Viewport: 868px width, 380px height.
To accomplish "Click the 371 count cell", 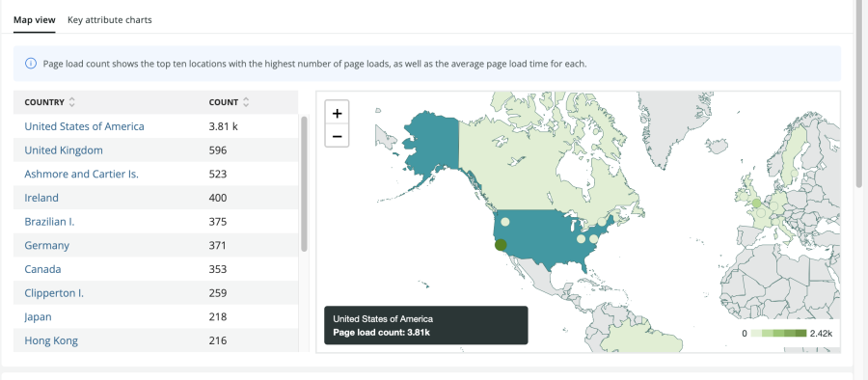I will (218, 245).
